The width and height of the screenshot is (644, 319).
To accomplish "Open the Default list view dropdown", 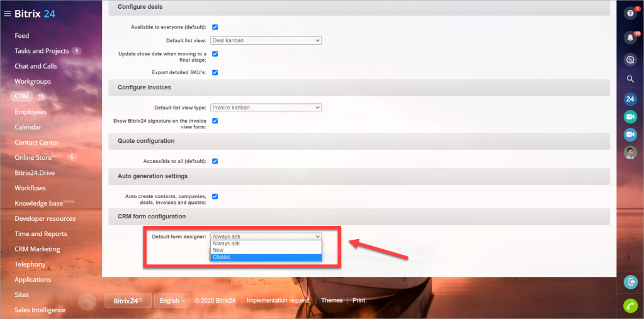I will click(266, 41).
